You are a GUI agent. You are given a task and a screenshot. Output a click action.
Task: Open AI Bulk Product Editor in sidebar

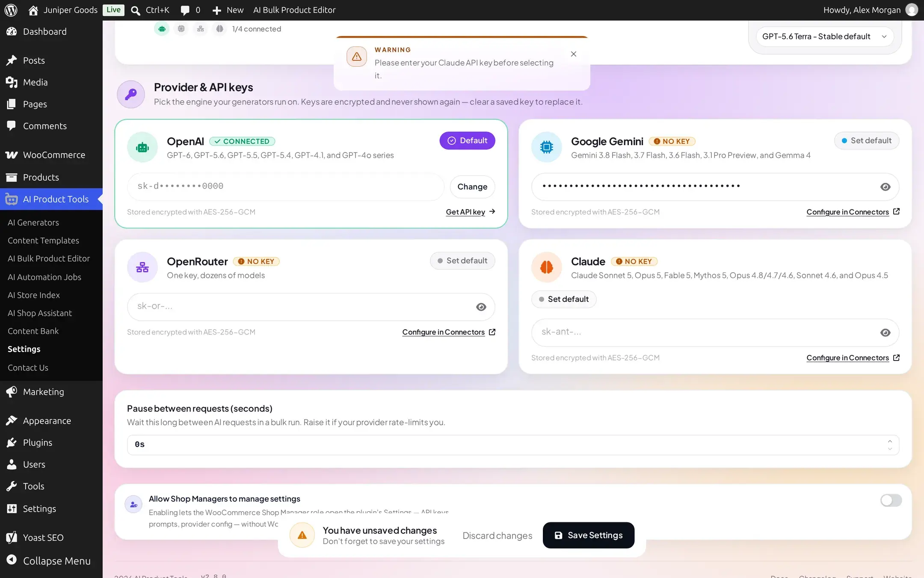[x=49, y=259]
